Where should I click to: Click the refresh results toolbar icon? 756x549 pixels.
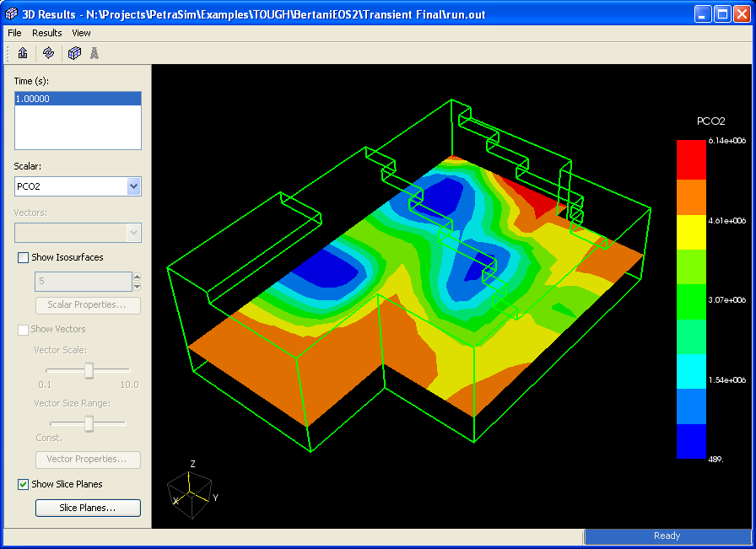[49, 53]
